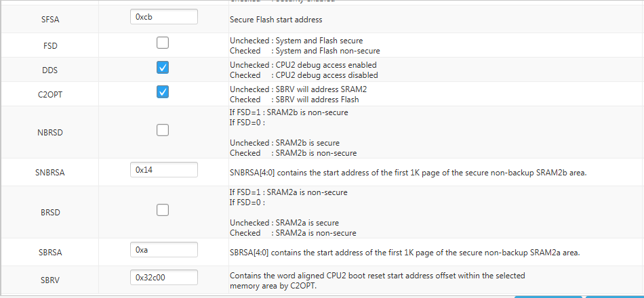This screenshot has height=298, width=644.
Task: Uncheck the C2OPT checkbox
Action: pyautogui.click(x=163, y=91)
